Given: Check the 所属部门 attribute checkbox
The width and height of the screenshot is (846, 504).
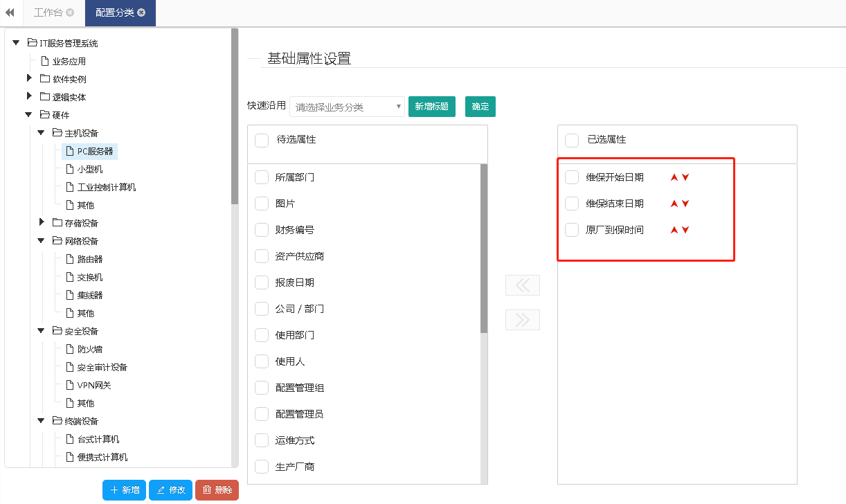Looking at the screenshot, I should pyautogui.click(x=262, y=177).
